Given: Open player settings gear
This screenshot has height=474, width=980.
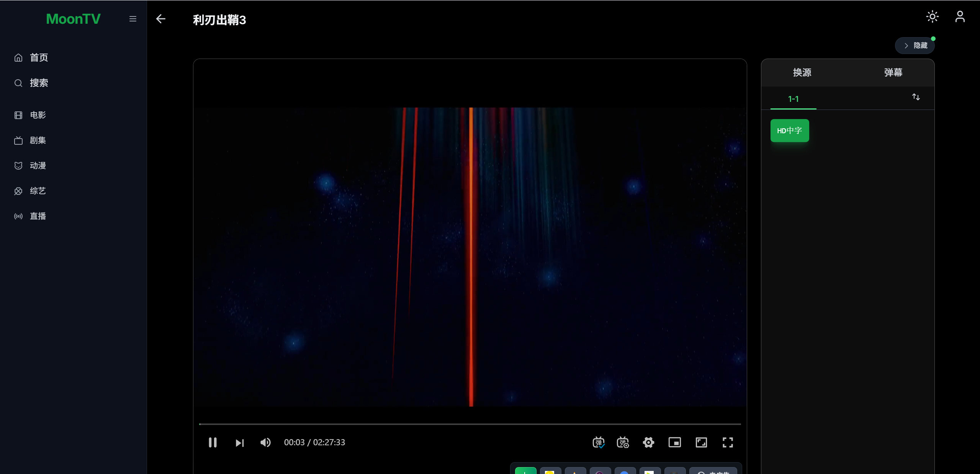Looking at the screenshot, I should coord(648,443).
